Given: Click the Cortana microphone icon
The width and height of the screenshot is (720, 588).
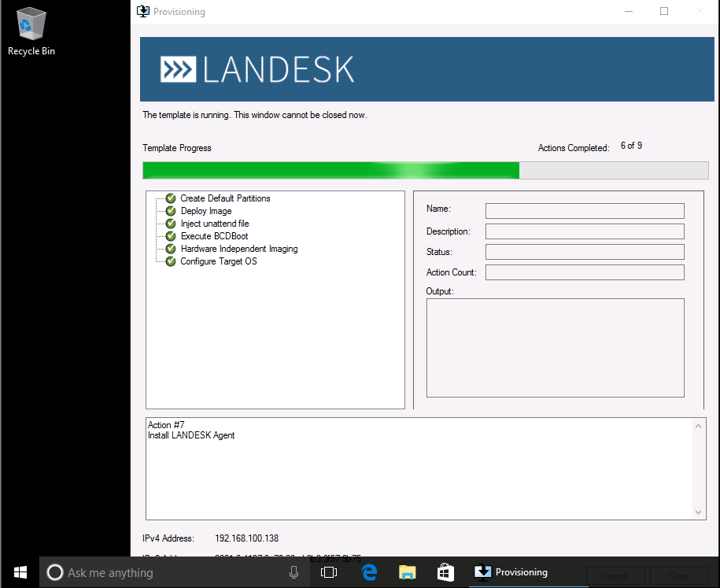Looking at the screenshot, I should pos(294,572).
